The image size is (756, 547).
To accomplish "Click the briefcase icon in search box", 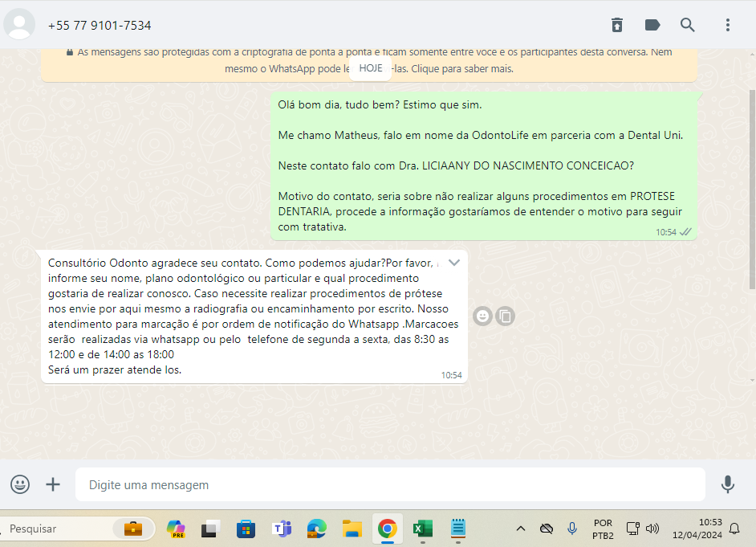I will (133, 529).
